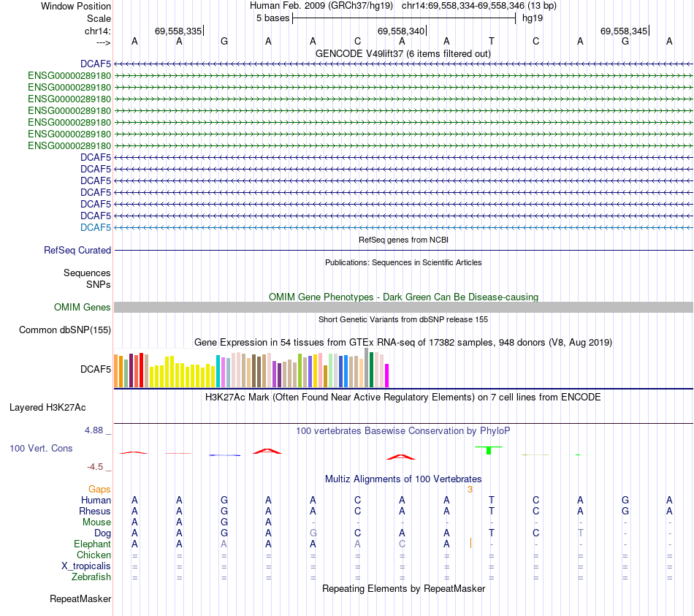The width and height of the screenshot is (694, 616).
Task: Click the Sequences track label
Action: pos(87,273)
